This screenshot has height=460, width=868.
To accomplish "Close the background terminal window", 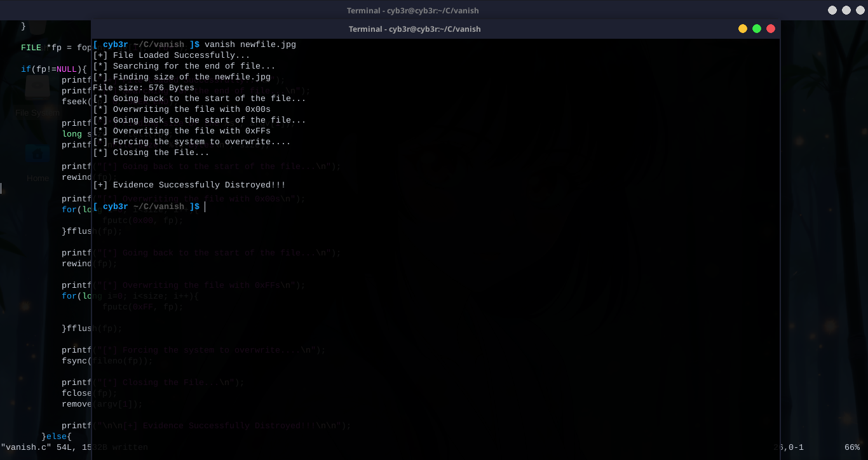I will (x=860, y=10).
